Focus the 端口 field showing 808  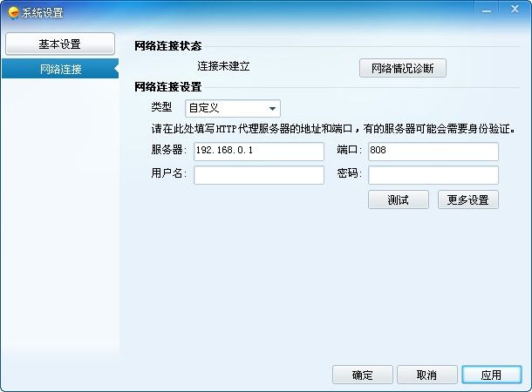point(433,151)
